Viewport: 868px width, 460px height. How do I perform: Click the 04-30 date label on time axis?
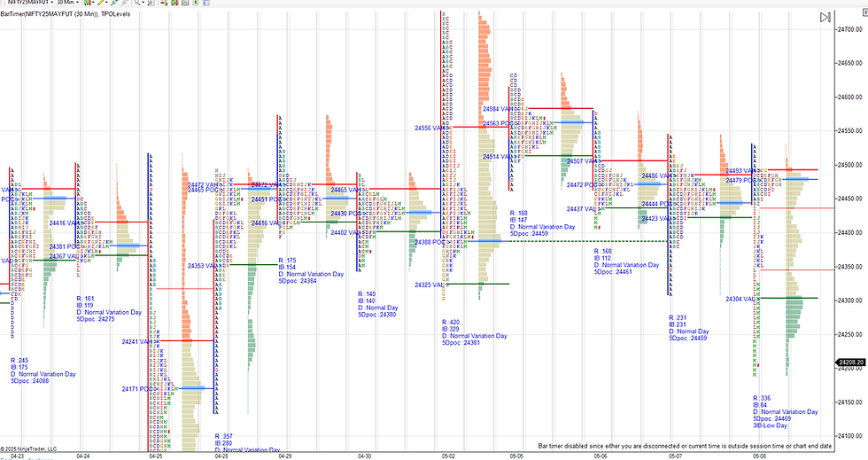pos(364,456)
